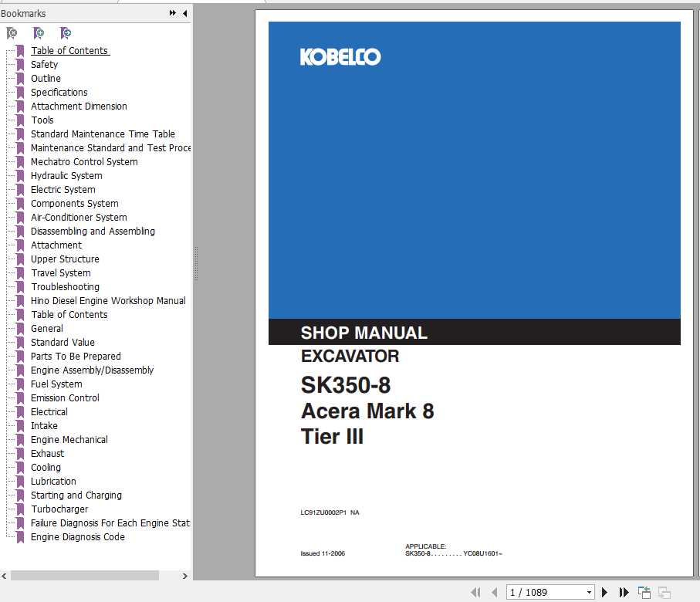Click the bookmarks scroll left arrow

pyautogui.click(x=4, y=576)
